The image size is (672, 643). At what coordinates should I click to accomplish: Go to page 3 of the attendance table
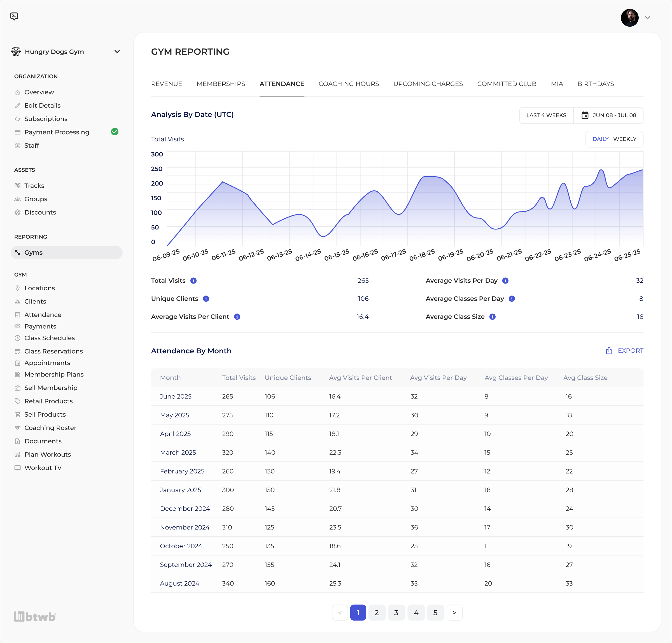[x=397, y=612]
